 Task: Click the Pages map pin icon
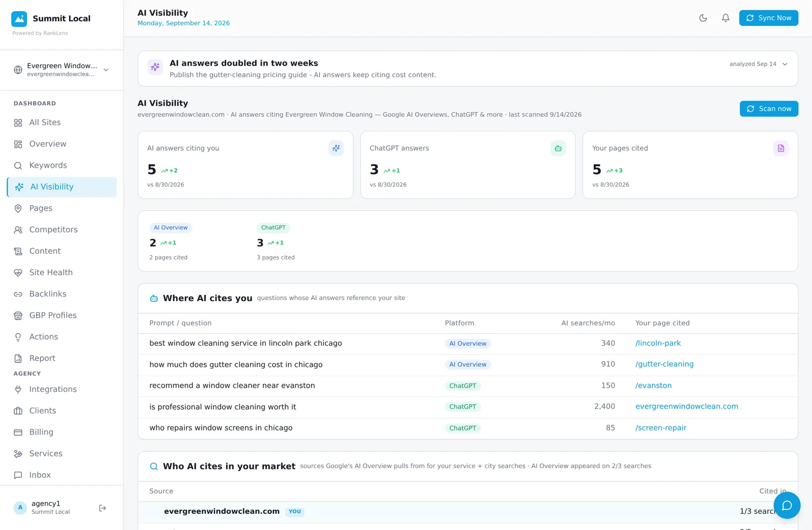point(18,208)
